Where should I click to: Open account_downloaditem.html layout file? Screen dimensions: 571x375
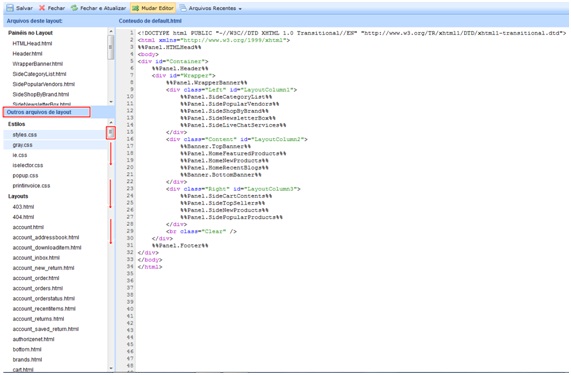point(47,248)
